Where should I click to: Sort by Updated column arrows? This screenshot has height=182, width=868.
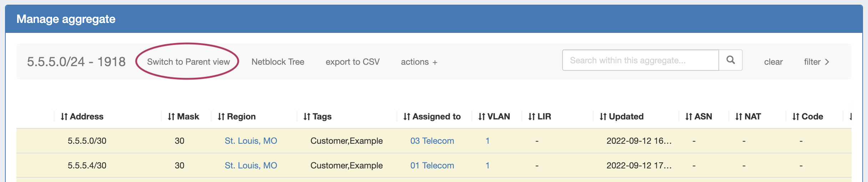coord(603,117)
